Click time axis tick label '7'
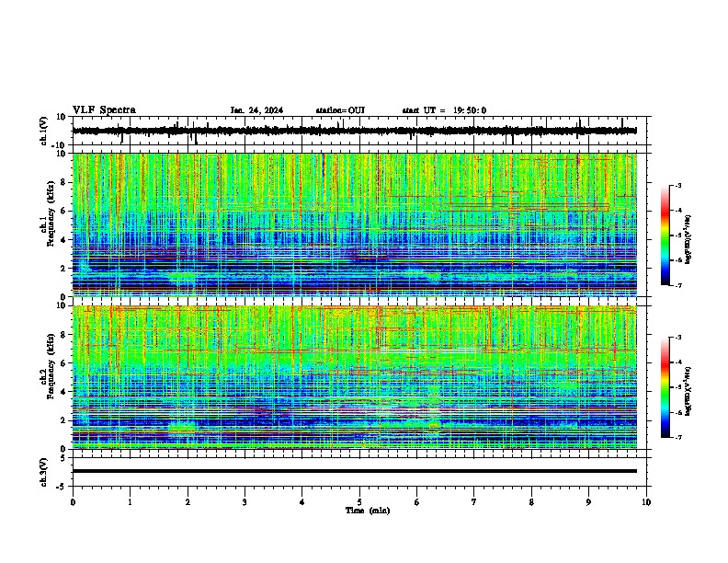 474,502
